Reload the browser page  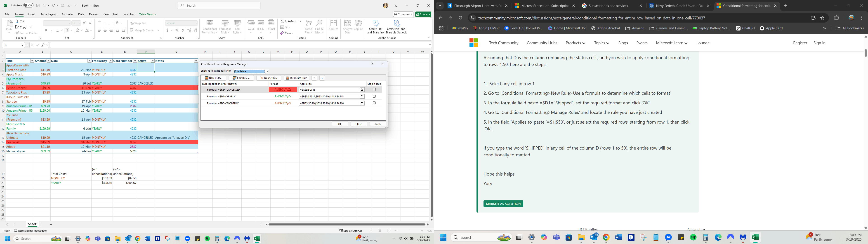(x=461, y=18)
